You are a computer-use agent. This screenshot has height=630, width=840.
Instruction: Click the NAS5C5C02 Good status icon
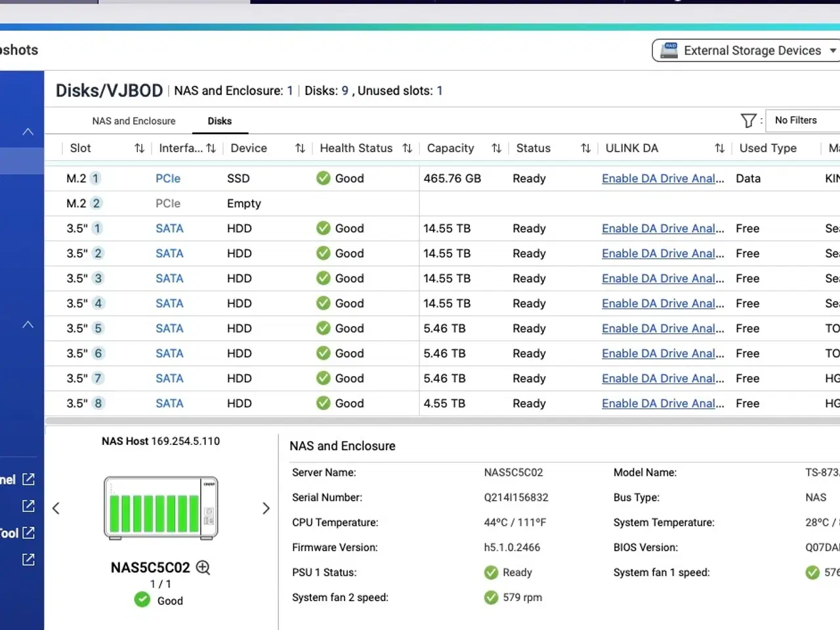pos(142,599)
